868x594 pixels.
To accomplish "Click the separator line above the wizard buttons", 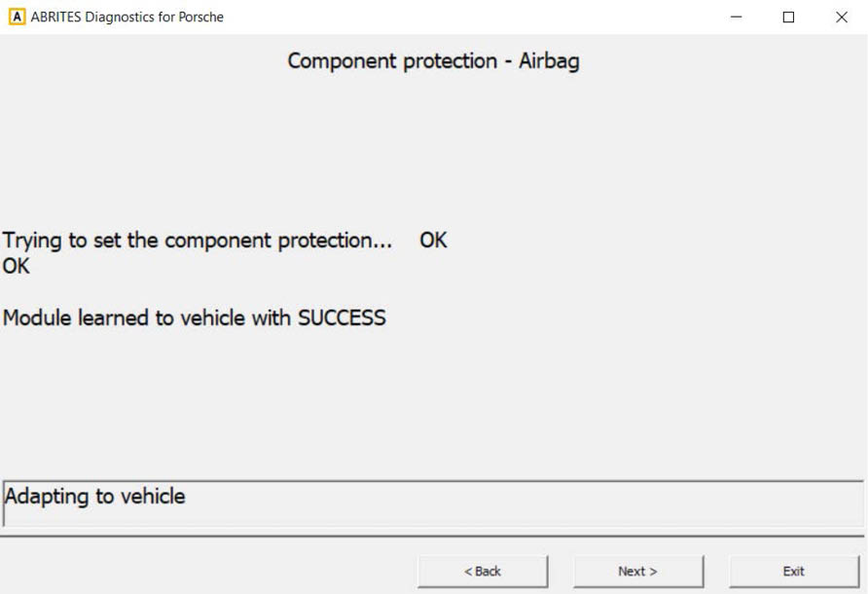I will pos(433,536).
